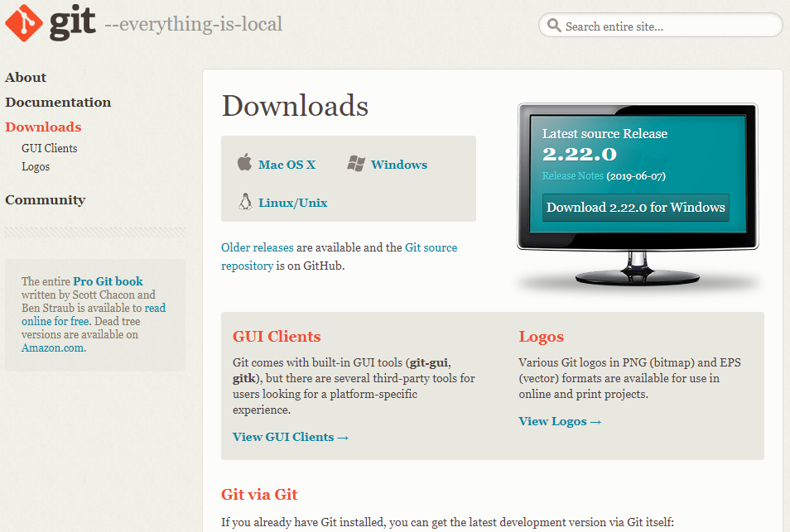Click the Windows flag icon
Viewport: 790px width, 532px height.
tap(356, 164)
